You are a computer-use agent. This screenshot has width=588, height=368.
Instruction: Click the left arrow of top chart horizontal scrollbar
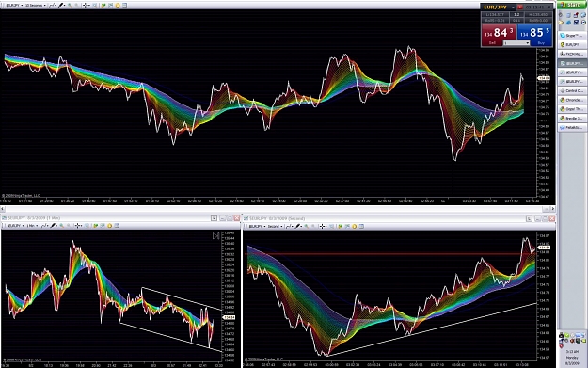pos(3,209)
